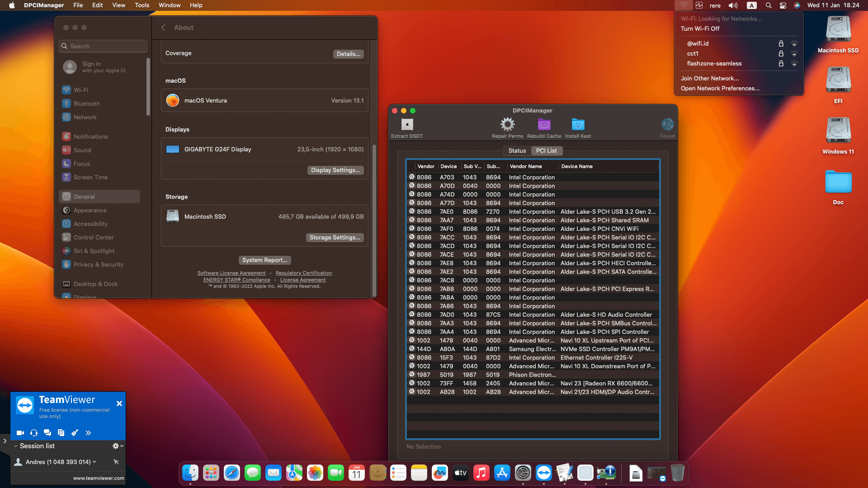
Task: Click the remote control arrow beside Andres session
Action: [116, 462]
